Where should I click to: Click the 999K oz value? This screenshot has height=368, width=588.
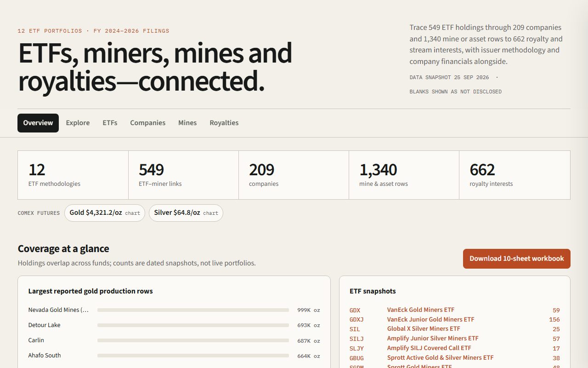tap(309, 310)
